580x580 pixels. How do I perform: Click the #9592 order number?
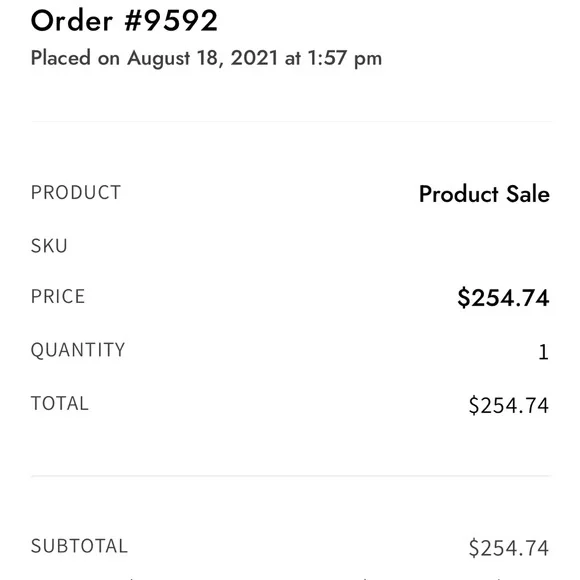tap(171, 21)
